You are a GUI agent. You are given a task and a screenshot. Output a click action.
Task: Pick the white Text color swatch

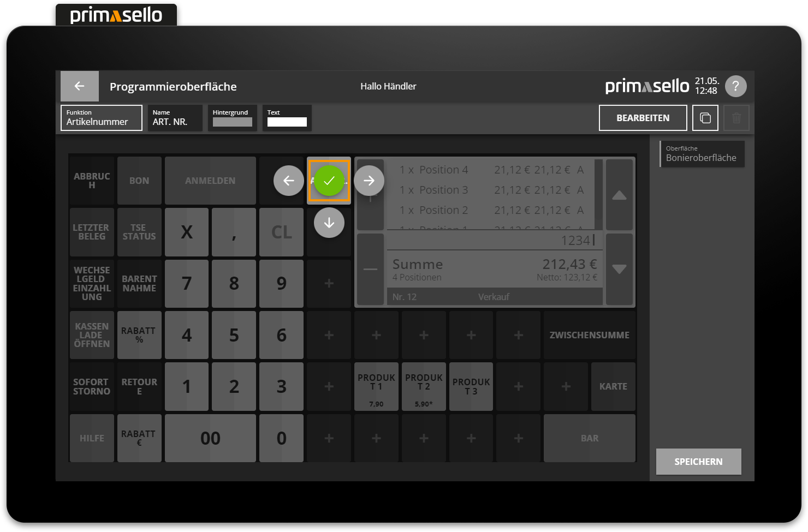[x=287, y=122]
